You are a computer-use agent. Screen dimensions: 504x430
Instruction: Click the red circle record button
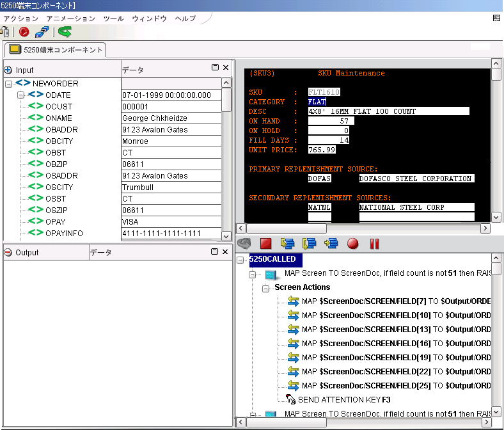pos(352,244)
